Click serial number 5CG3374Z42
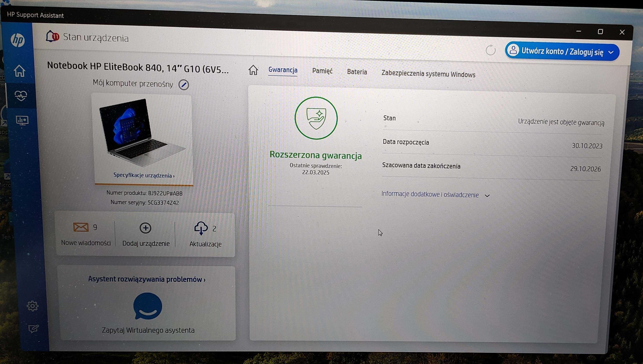Viewport: 643px width, 364px height. (163, 202)
